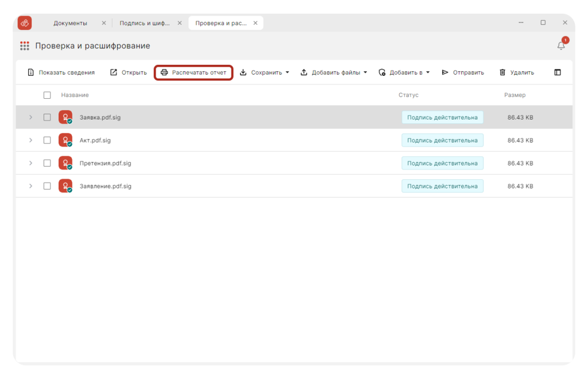Click status badge of Акт.pdf.sig
The width and height of the screenshot is (588, 379).
coord(442,140)
